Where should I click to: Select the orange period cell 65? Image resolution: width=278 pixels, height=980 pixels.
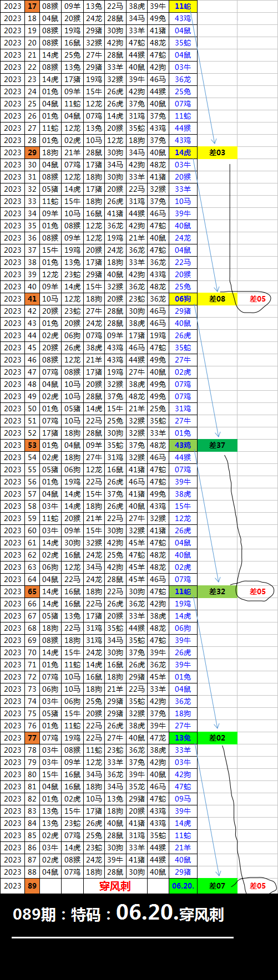(32, 591)
